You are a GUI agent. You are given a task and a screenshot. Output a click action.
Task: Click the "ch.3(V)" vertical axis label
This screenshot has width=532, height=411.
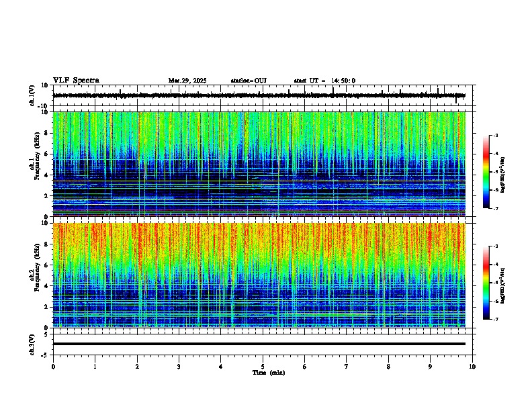[32, 345]
